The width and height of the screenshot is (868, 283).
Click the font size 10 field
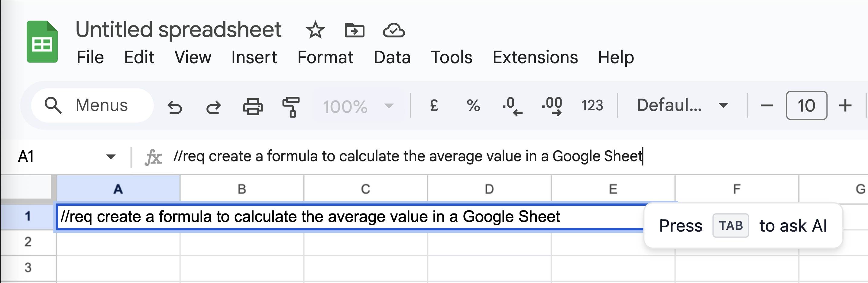(806, 106)
